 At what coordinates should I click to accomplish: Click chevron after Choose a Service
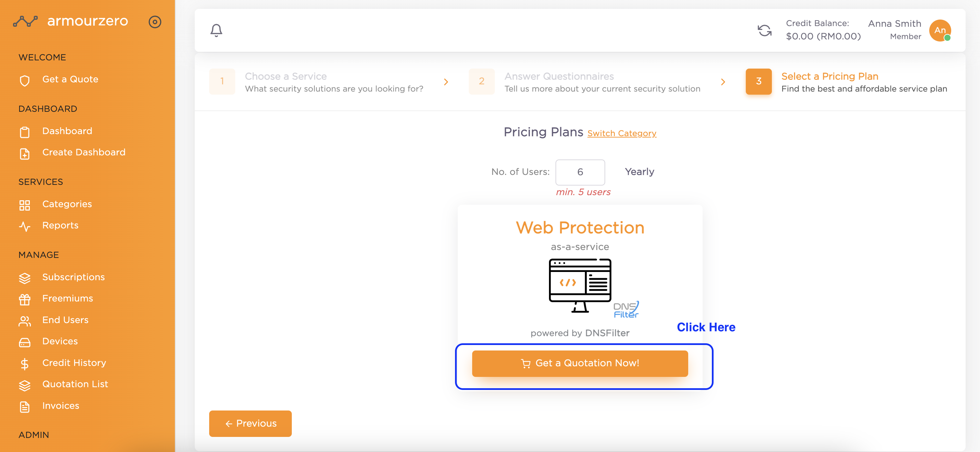coord(446,82)
